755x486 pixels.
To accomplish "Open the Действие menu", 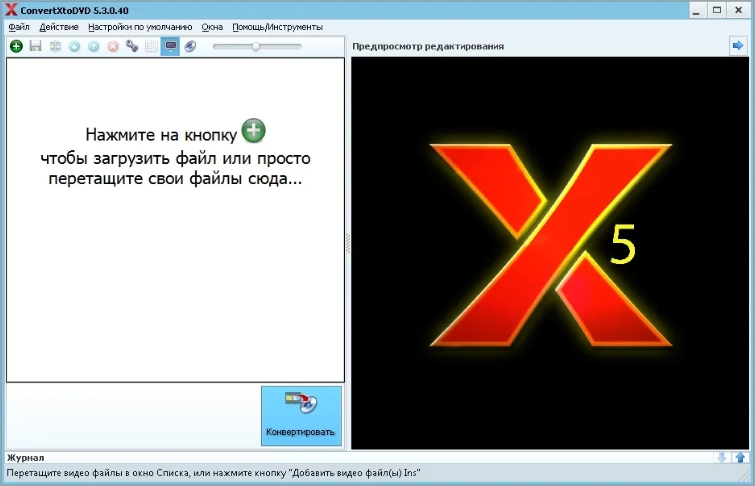I will click(59, 27).
